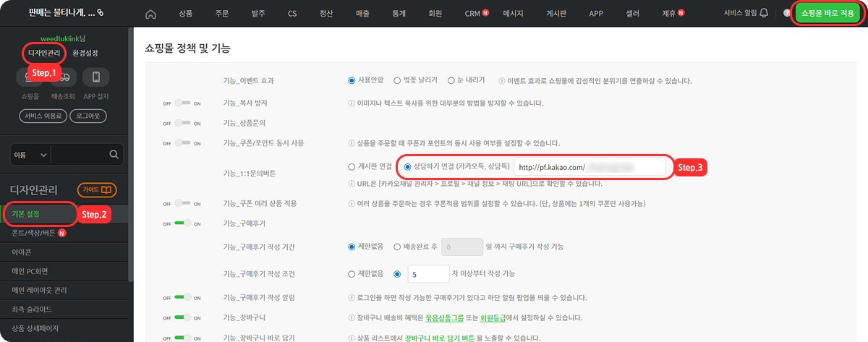The image size is (868, 342).
Task: Open the 서비스 알림 bell notifications
Action: pos(764,13)
